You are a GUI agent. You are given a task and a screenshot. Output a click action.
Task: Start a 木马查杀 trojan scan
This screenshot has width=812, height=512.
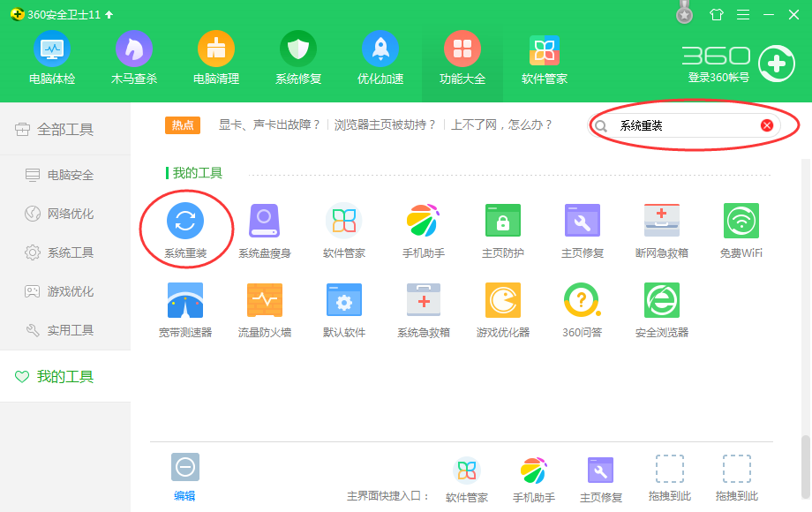point(133,55)
